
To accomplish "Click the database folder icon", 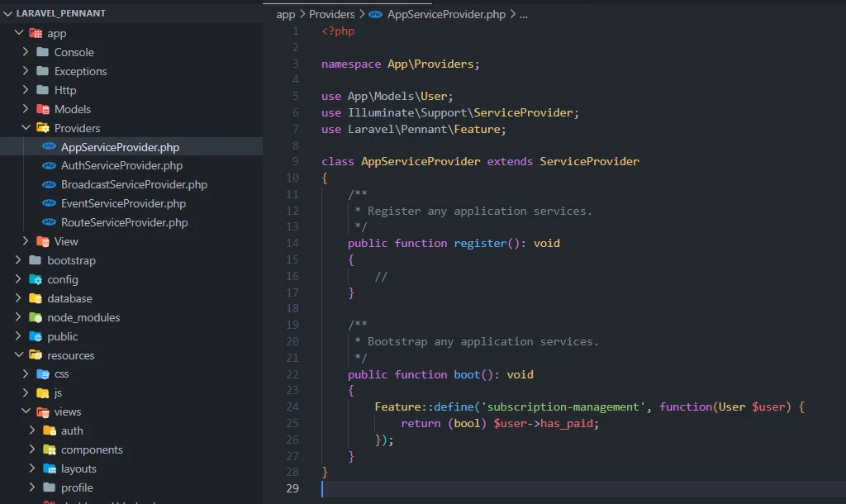I will tap(36, 298).
